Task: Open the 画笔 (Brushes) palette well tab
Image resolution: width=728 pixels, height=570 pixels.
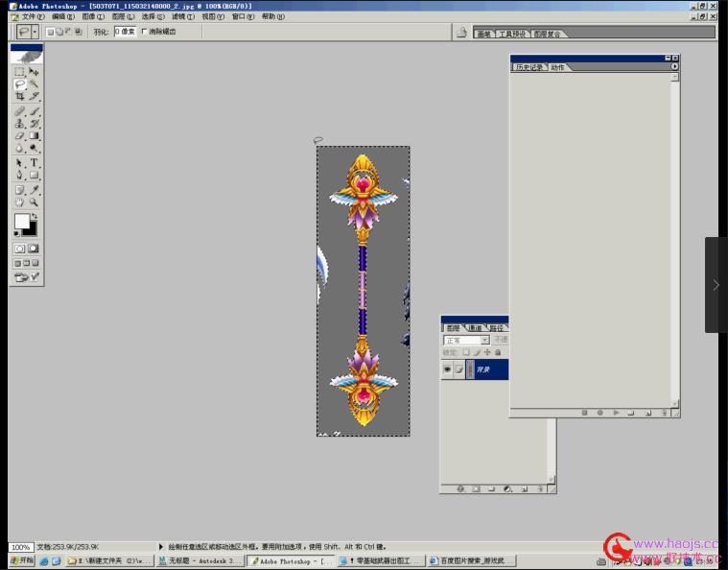Action: [x=483, y=34]
